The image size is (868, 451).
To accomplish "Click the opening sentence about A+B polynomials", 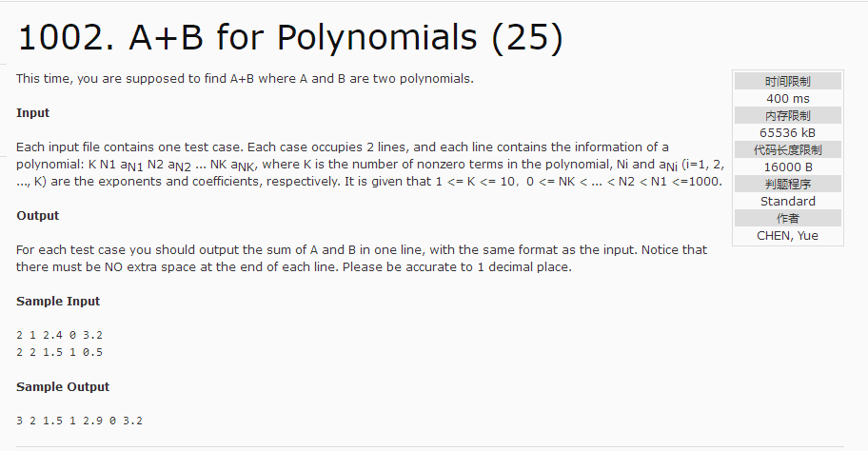I will coord(245,79).
